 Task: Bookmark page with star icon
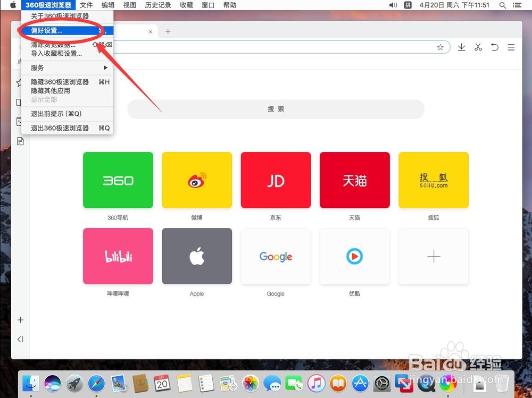[440, 47]
